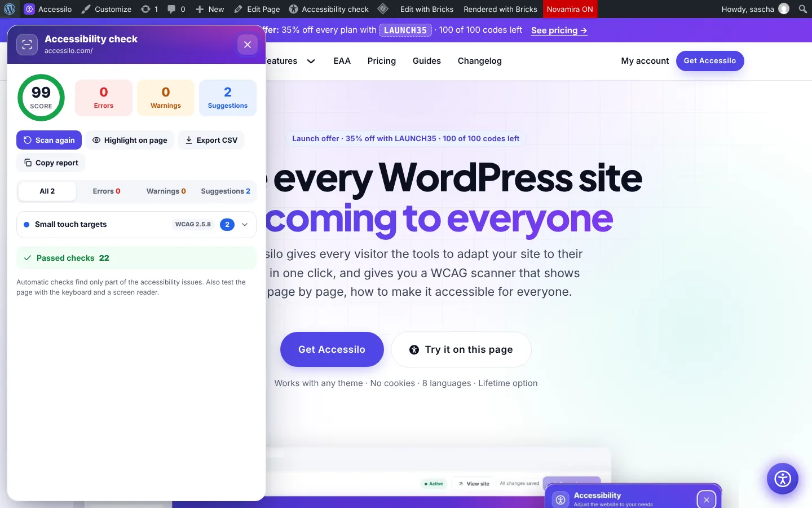Switch to the All 2 tab
This screenshot has height=508, width=812.
click(x=47, y=191)
